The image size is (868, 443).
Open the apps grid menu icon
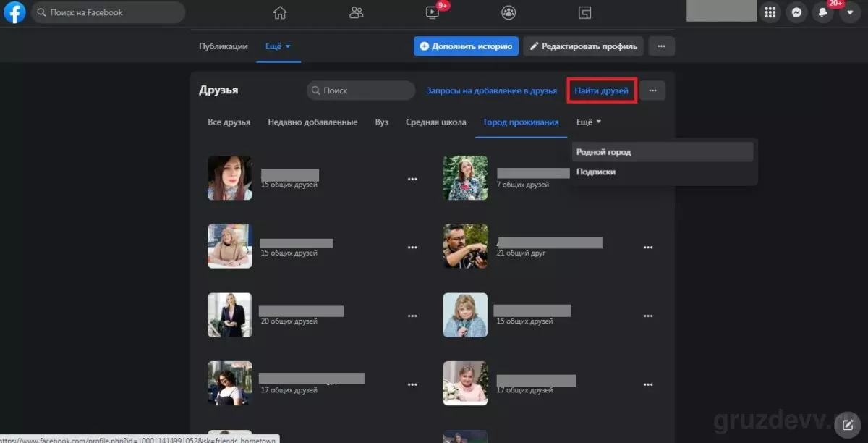point(770,12)
